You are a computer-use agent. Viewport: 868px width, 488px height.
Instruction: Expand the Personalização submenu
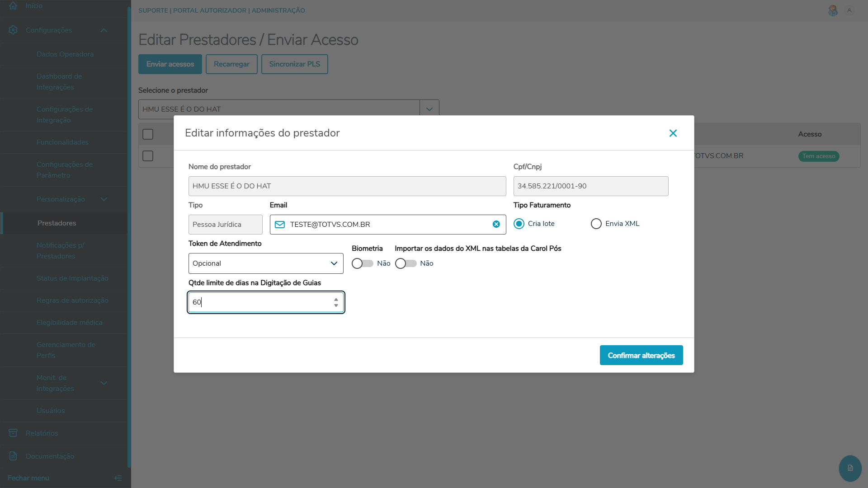104,199
